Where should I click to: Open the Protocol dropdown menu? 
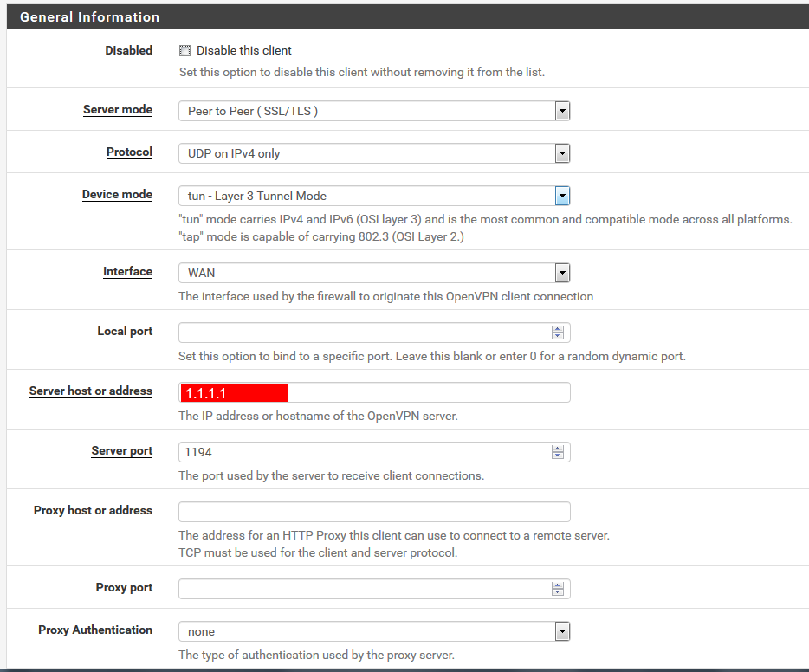[x=373, y=153]
